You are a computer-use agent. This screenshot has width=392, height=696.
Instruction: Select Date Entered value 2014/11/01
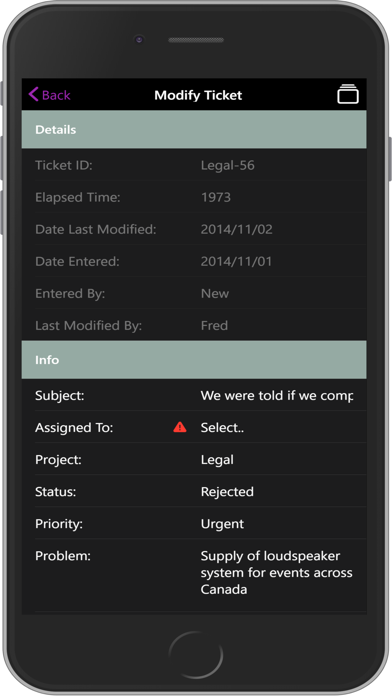pos(236,261)
